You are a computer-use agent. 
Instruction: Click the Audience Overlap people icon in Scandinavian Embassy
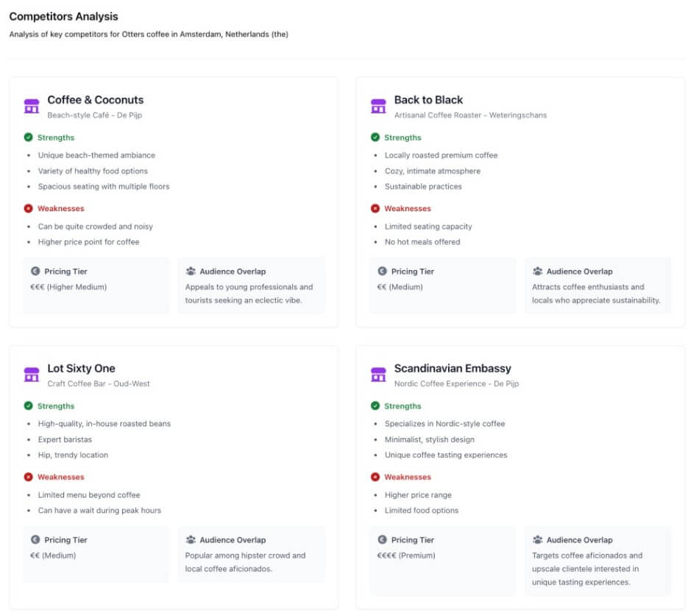537,539
